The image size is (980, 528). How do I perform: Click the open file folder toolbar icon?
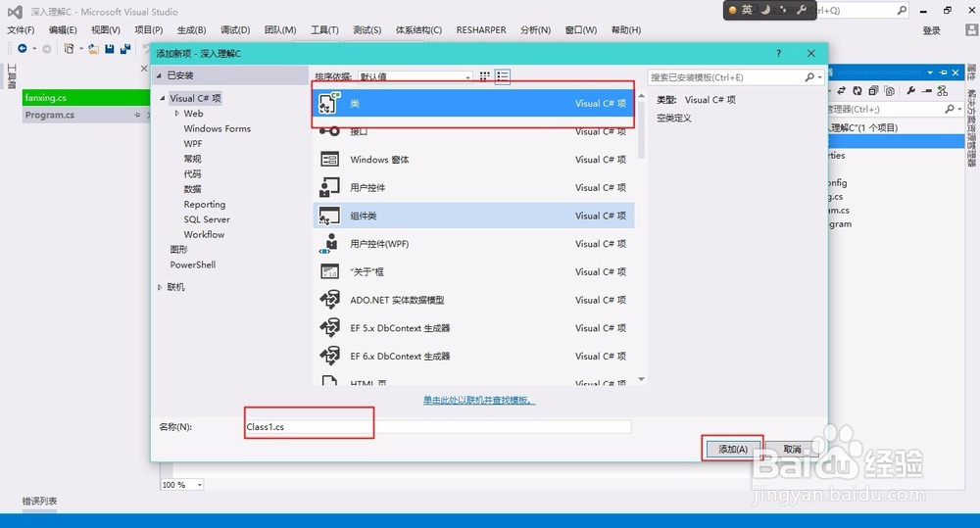(x=93, y=49)
